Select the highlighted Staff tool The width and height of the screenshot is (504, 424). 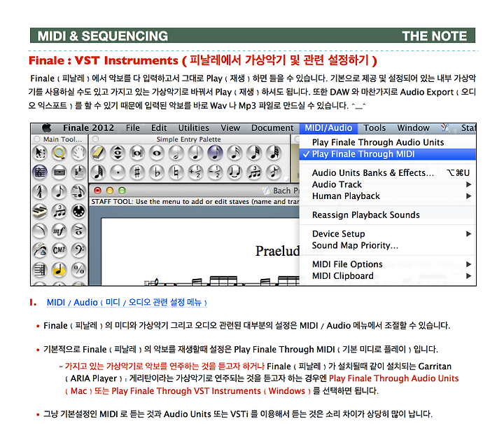tap(40, 172)
